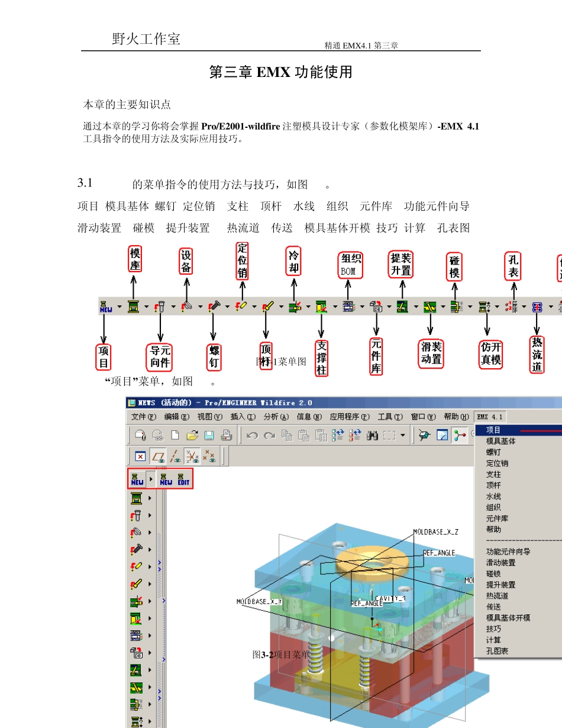Click CAVITY_1 label in model view
Screen dimensions: 562x728
390,598
